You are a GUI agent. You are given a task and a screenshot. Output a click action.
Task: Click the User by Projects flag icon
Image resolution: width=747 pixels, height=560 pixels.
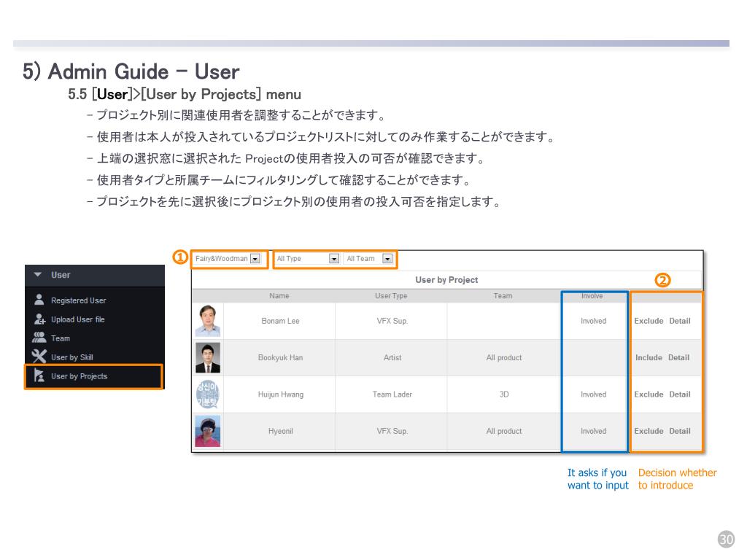tap(39, 376)
